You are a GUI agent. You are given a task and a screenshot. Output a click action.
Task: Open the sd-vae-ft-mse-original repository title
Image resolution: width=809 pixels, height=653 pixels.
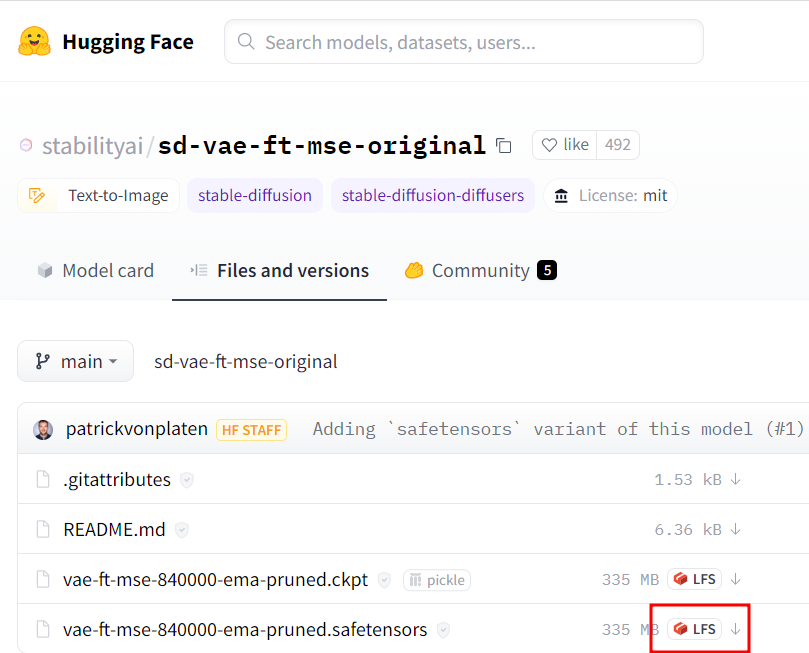(321, 145)
